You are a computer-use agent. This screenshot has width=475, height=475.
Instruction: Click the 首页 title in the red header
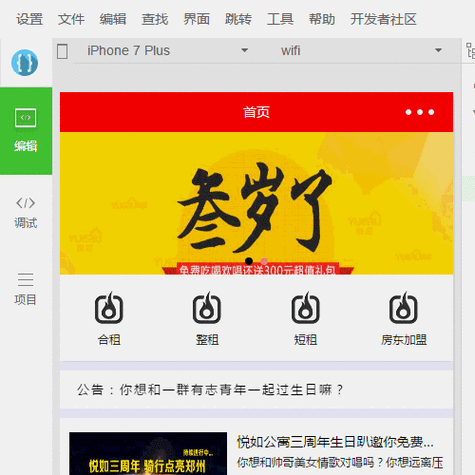click(256, 112)
